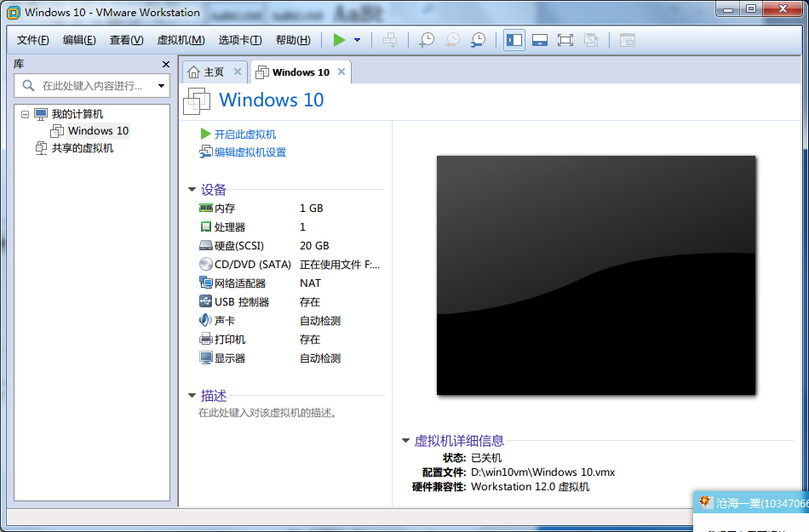Switch to the 主页 tab
Screen dimensions: 809x532
205,72
